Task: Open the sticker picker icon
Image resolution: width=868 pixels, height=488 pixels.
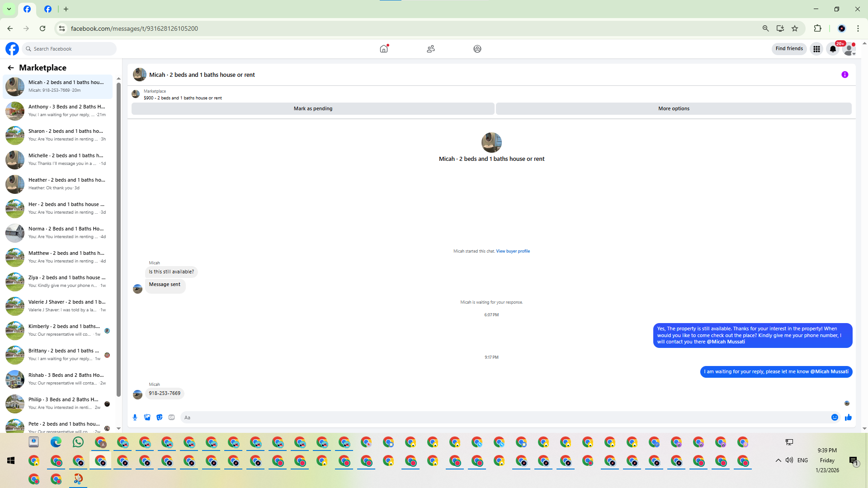Action: (159, 418)
